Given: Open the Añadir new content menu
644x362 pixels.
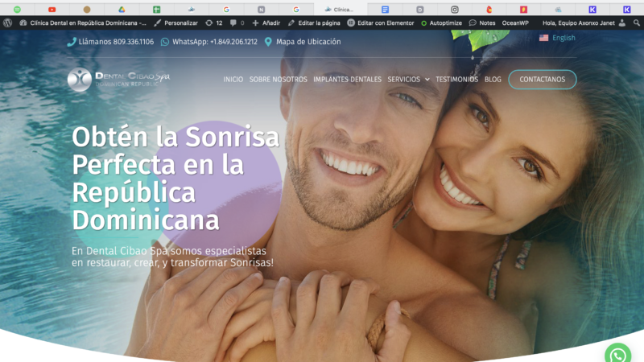Looking at the screenshot, I should [266, 23].
